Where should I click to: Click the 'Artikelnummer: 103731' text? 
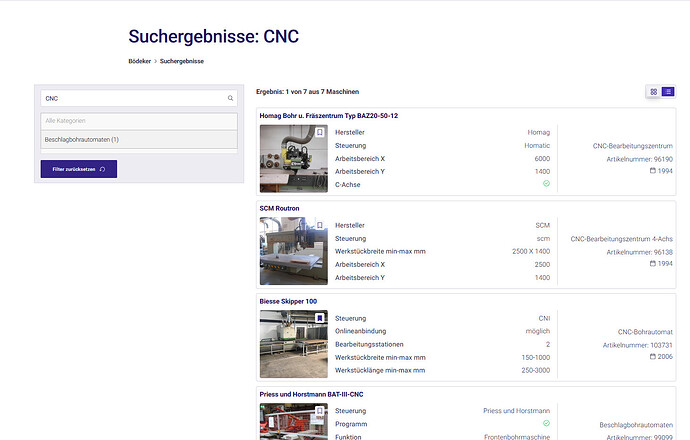tap(638, 345)
